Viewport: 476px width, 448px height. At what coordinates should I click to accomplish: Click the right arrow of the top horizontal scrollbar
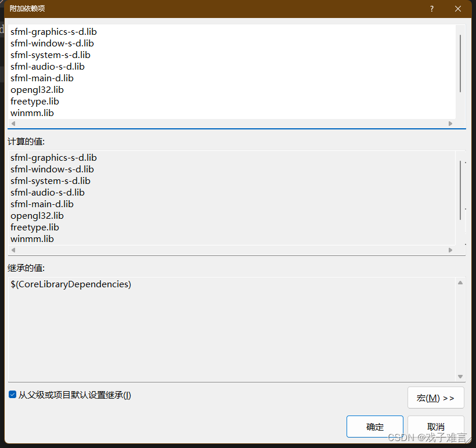point(450,123)
